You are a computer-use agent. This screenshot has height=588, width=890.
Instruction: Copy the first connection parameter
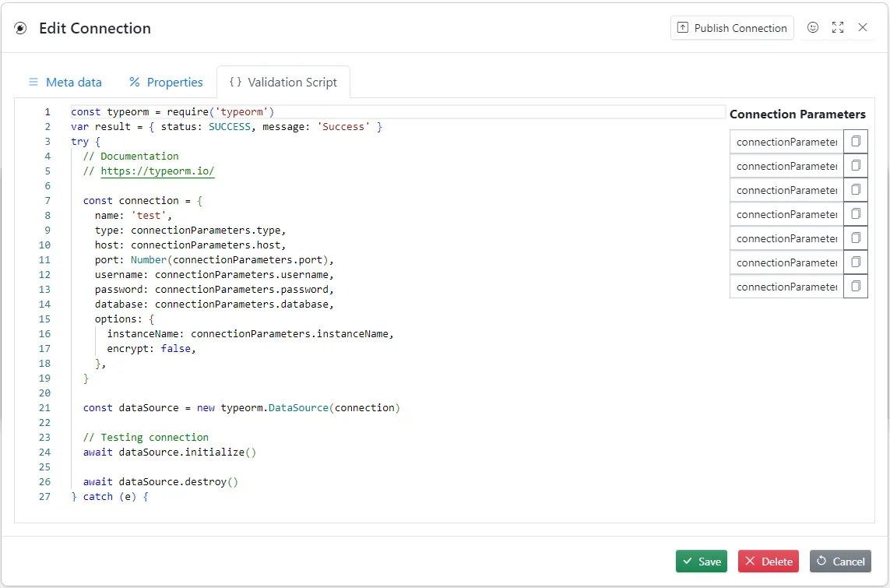point(856,141)
